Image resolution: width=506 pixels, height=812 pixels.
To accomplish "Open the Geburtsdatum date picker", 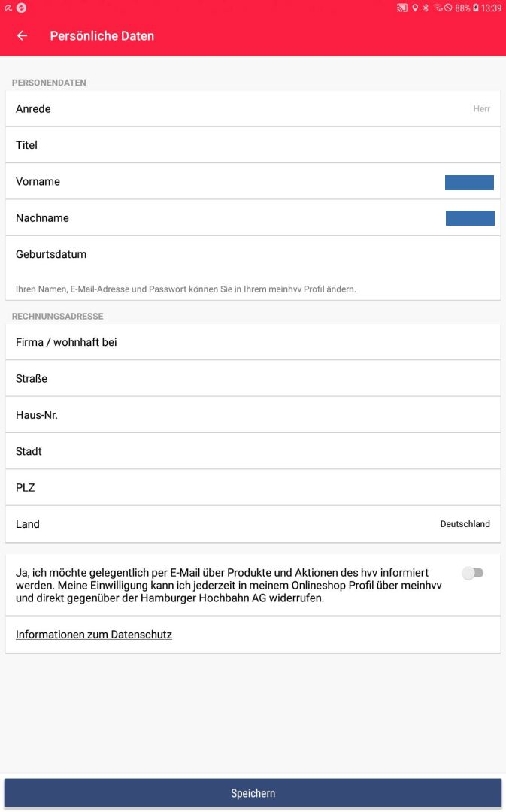I will click(253, 254).
